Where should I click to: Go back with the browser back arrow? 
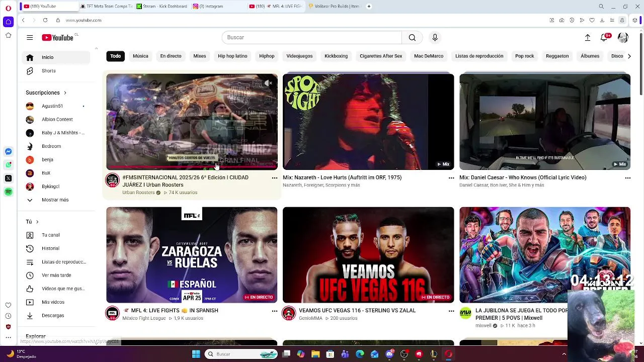(23, 20)
